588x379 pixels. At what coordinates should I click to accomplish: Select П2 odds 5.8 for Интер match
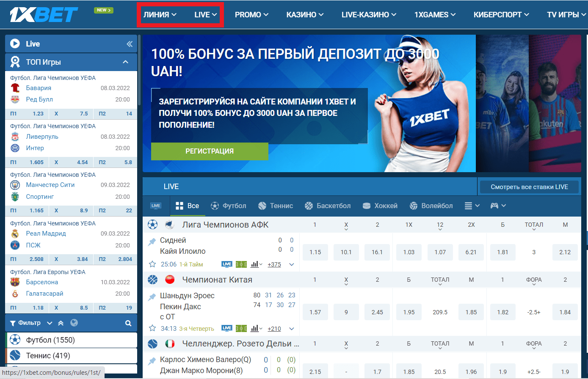click(115, 162)
